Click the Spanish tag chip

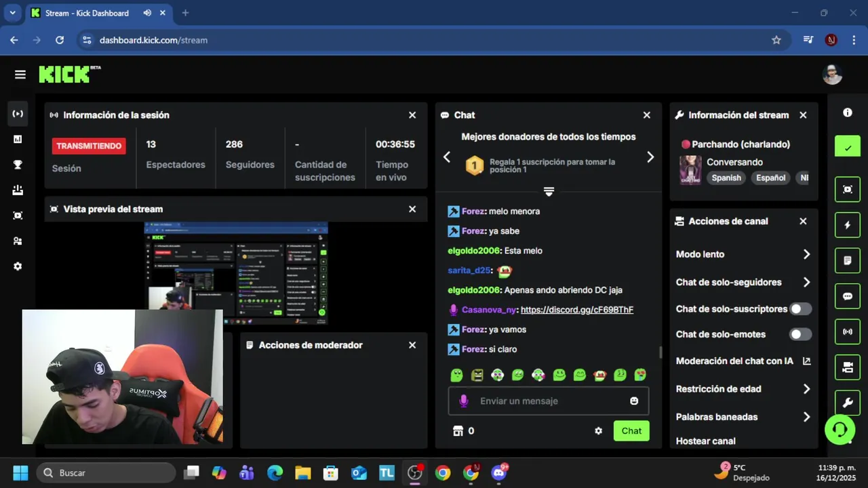tap(726, 178)
